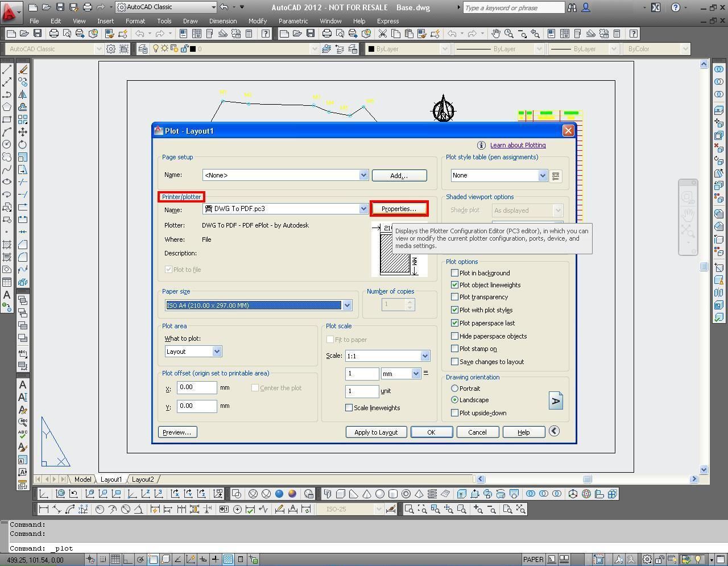Open Learn about Plotting link

tap(518, 145)
